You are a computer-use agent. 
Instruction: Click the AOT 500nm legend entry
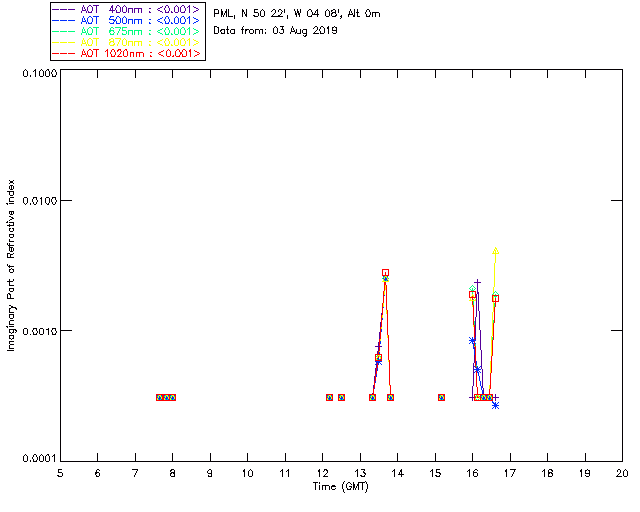[128, 20]
